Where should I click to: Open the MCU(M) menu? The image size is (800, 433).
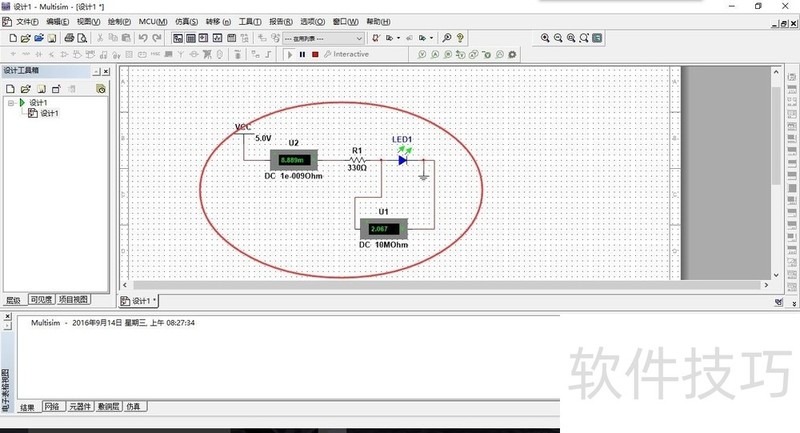tap(153, 22)
